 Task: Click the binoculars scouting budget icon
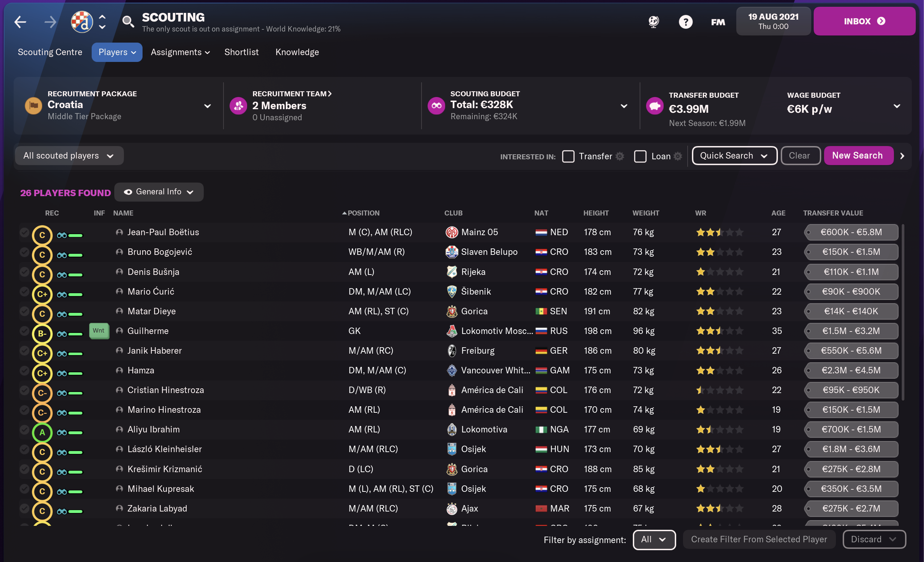436,105
